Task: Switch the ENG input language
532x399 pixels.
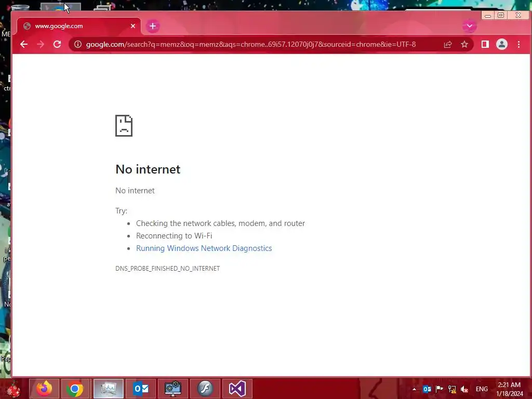Action: point(482,389)
